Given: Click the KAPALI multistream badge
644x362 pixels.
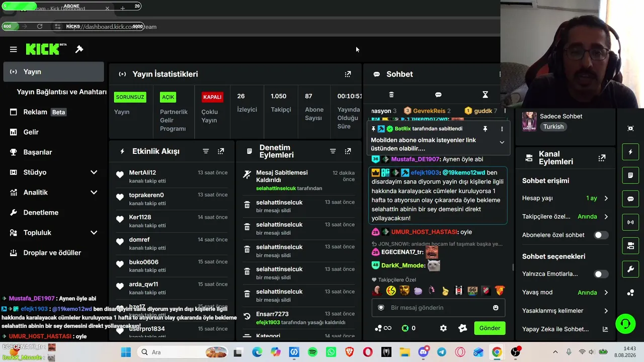Looking at the screenshot, I should pyautogui.click(x=212, y=97).
